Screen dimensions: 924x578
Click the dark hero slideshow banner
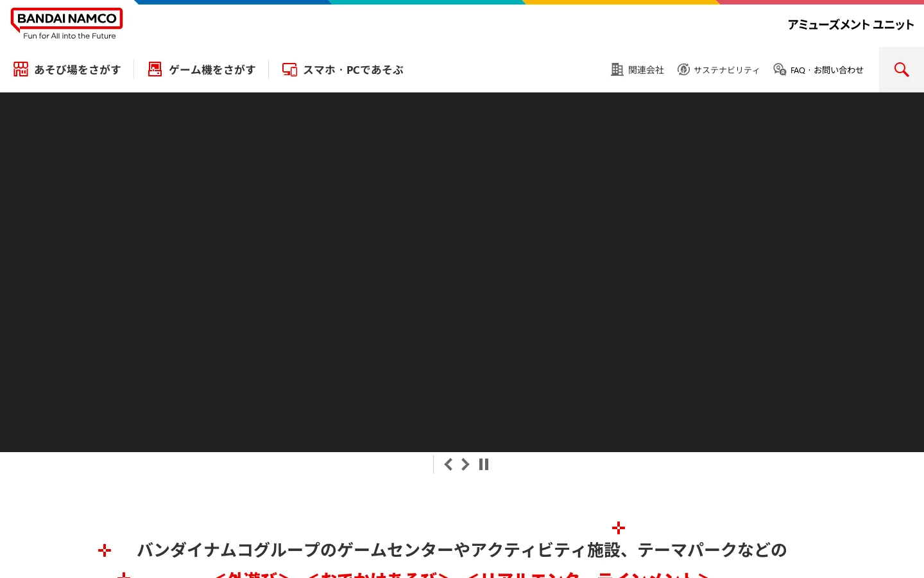pyautogui.click(x=462, y=272)
